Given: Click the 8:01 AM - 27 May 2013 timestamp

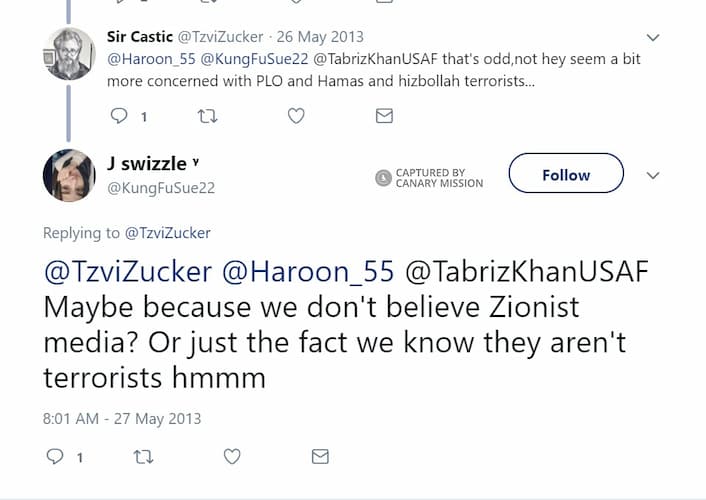Looking at the screenshot, I should point(122,418).
